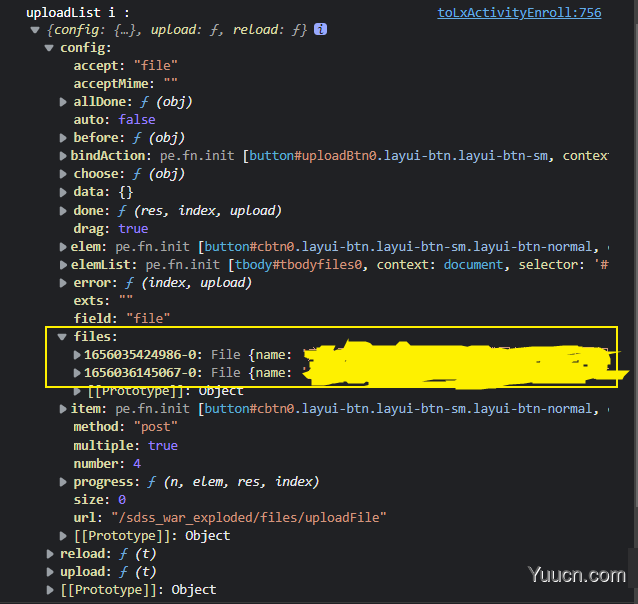Expand the done function entry

63,211
